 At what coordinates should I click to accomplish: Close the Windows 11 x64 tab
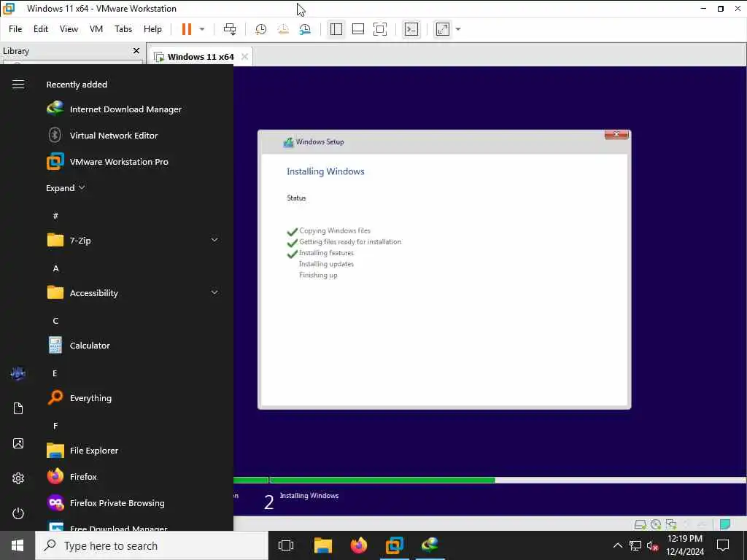244,57
